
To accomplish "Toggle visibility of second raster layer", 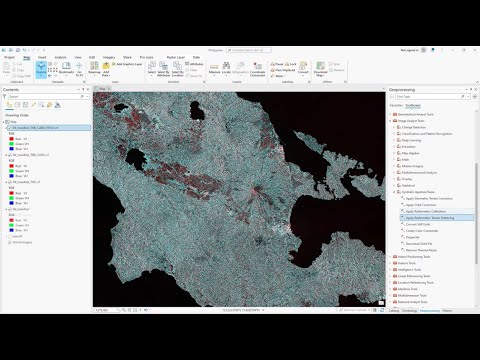I will [x=10, y=155].
